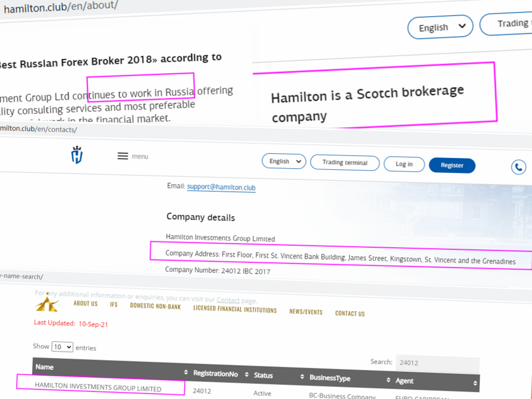Click the Hamilton Investments Group Limited company name

[220, 238]
